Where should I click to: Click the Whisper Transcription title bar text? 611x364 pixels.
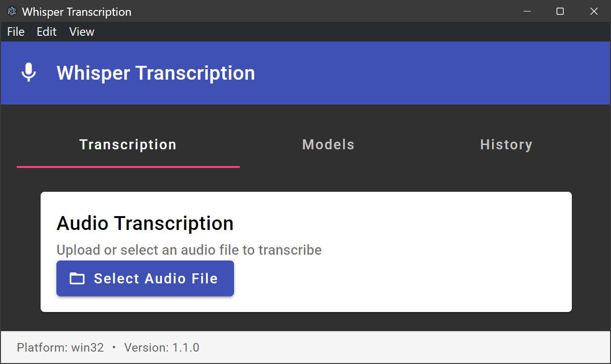pos(76,12)
